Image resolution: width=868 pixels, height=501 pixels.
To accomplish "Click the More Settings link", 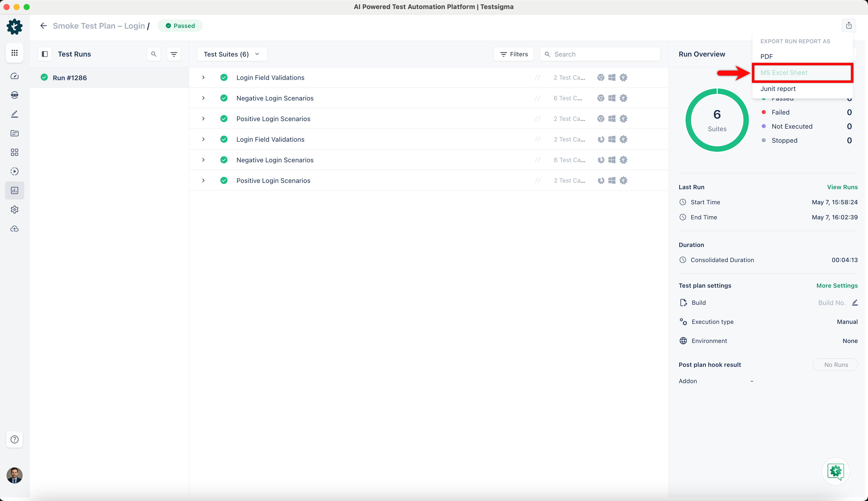I will pos(837,286).
